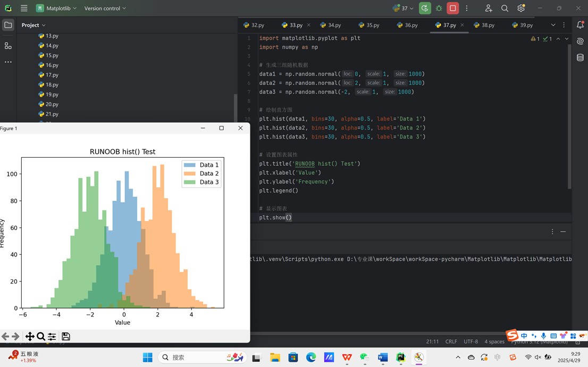Open the Notifications bell
The width and height of the screenshot is (588, 367).
tap(580, 25)
